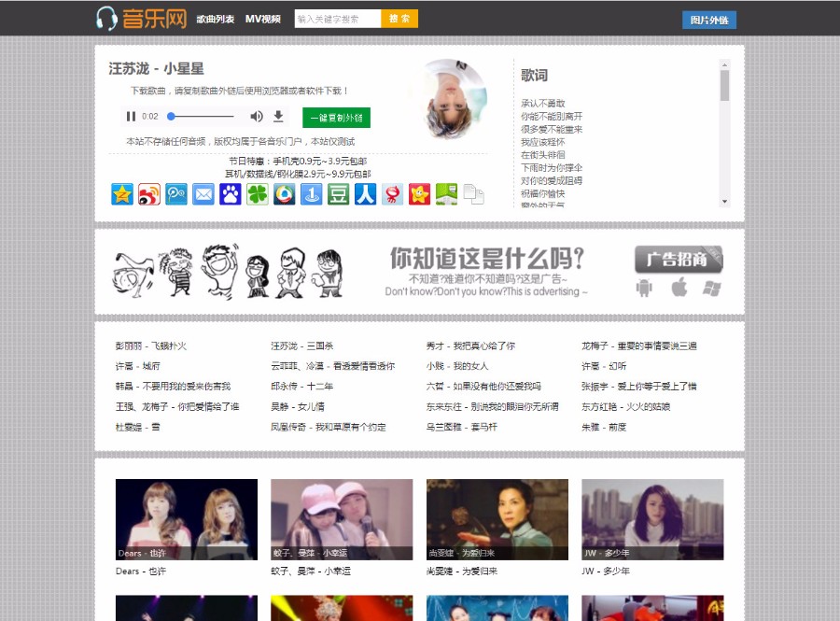This screenshot has width=840, height=621.
Task: Share with green grass notebook icon
Action: point(446,194)
